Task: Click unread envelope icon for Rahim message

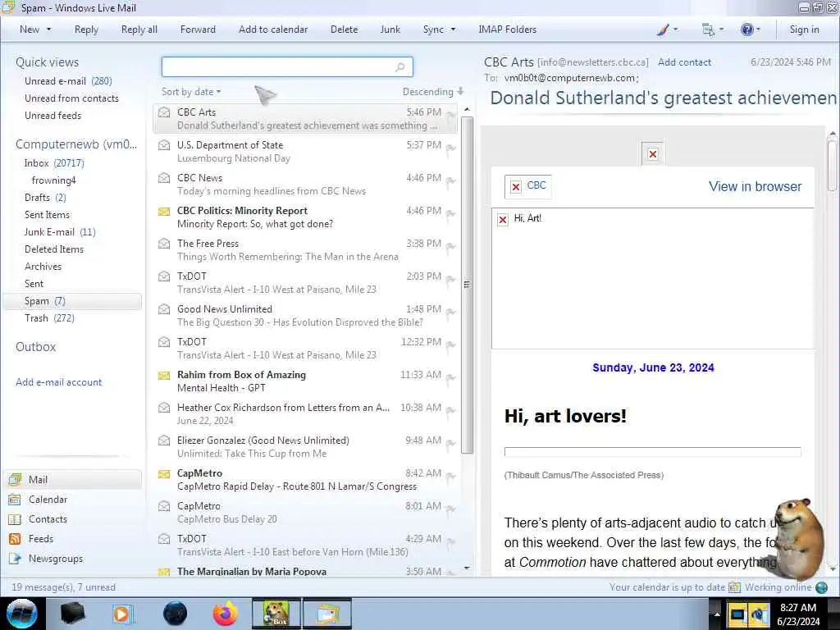Action: (x=164, y=375)
